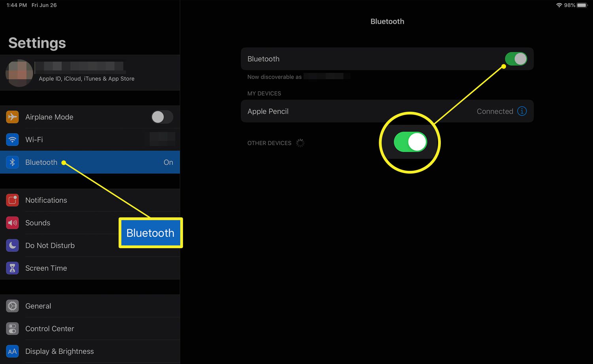Tap the Sounds speaker icon
Viewport: 593px width, 364px height.
pos(12,223)
